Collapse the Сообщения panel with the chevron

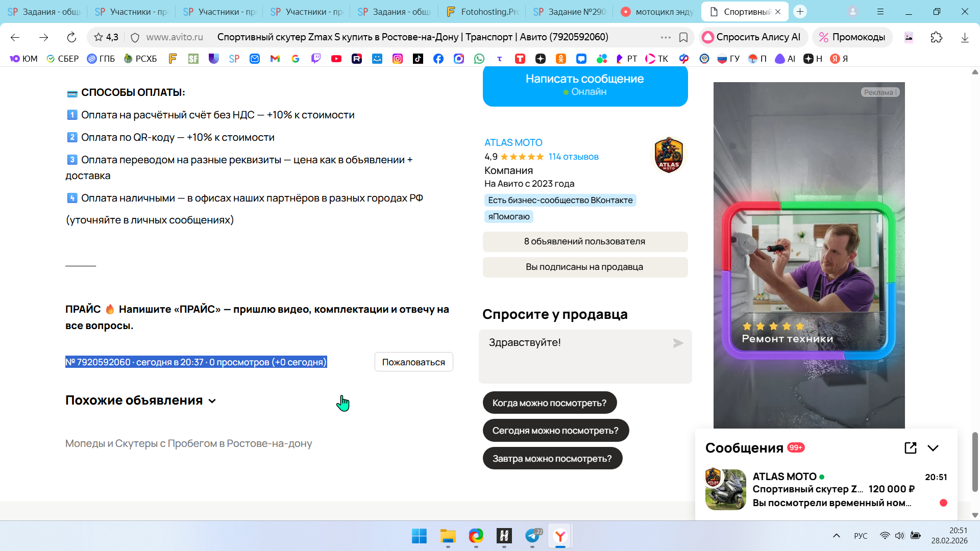click(x=933, y=448)
